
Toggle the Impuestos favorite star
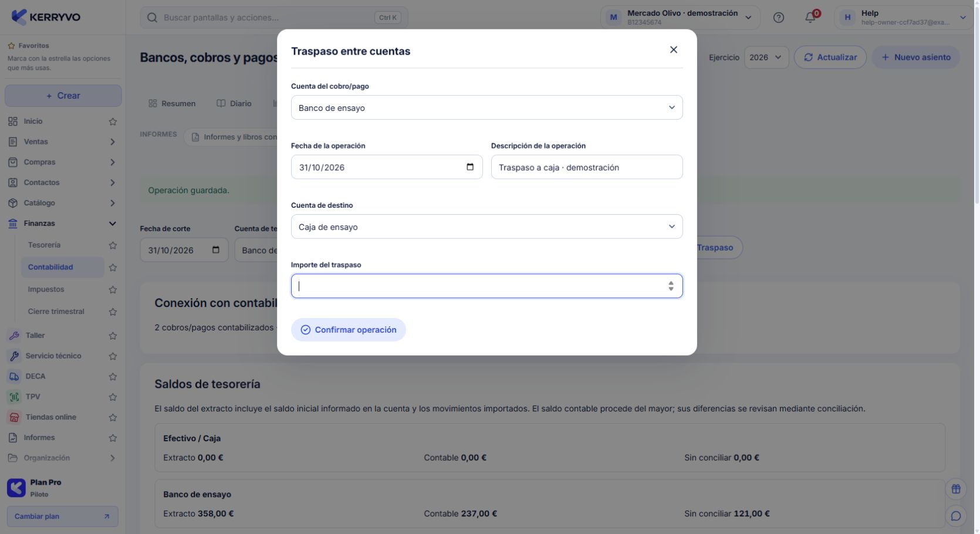[113, 290]
